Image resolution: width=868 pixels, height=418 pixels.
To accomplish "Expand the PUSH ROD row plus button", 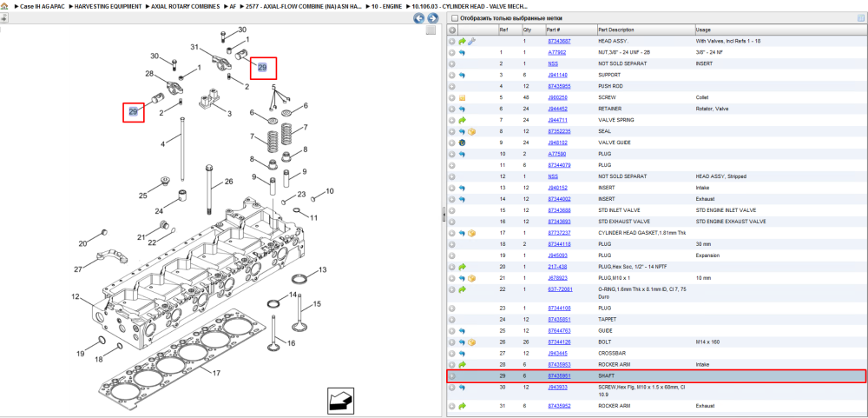I will (451, 87).
